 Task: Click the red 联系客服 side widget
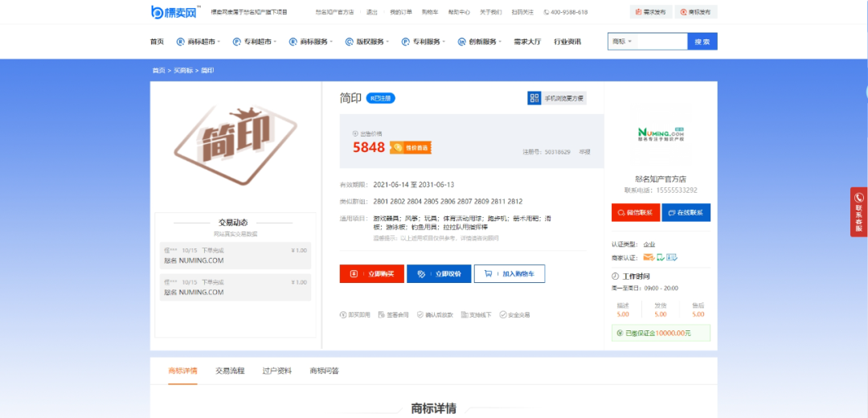[858, 212]
